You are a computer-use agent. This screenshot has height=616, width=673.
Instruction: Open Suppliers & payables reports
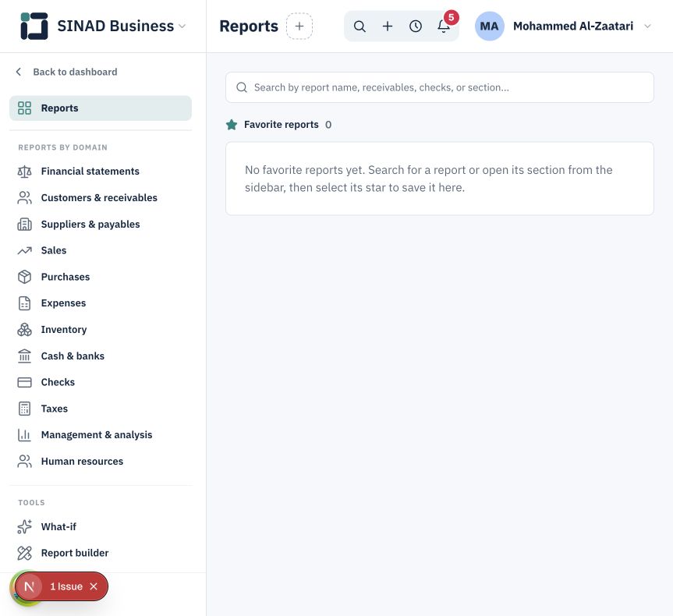(x=101, y=224)
